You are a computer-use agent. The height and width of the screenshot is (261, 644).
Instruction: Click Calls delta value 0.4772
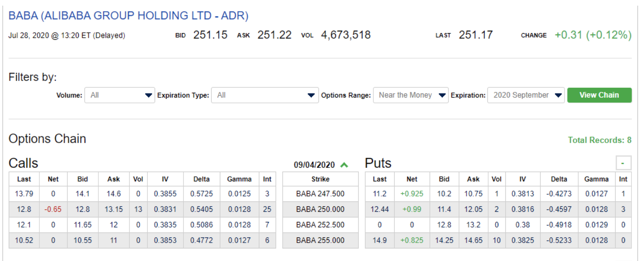pyautogui.click(x=201, y=240)
